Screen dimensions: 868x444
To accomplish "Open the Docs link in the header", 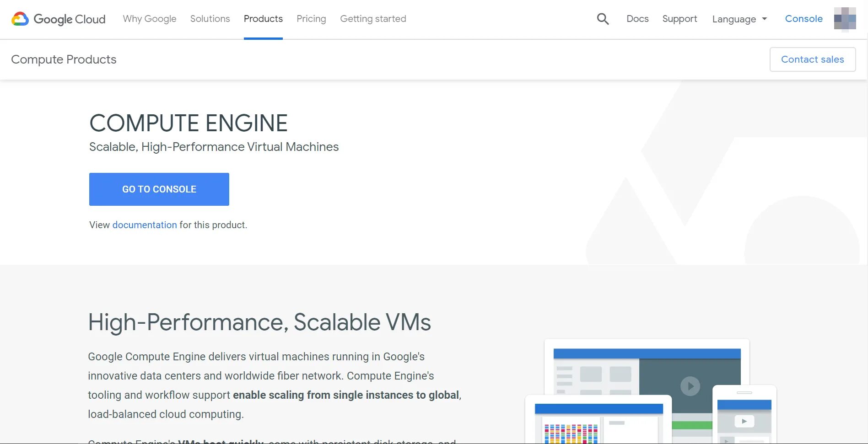I will click(x=637, y=19).
